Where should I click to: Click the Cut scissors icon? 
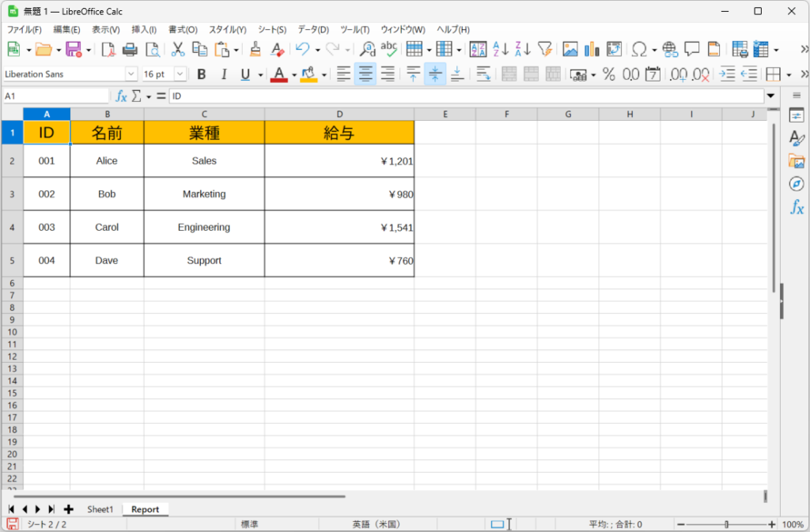(x=178, y=49)
